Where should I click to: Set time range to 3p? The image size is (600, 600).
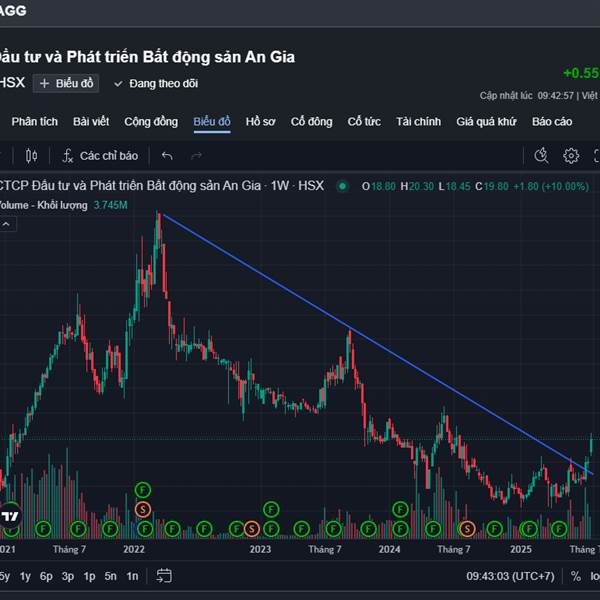point(68,576)
